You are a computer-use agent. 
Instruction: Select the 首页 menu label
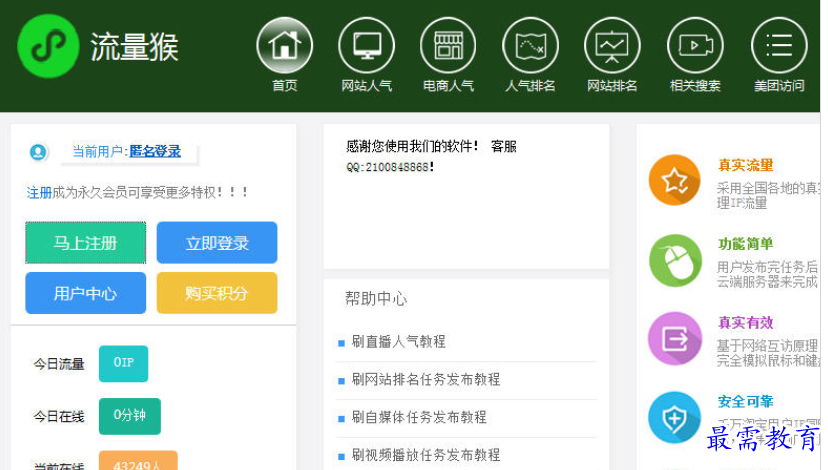click(285, 86)
